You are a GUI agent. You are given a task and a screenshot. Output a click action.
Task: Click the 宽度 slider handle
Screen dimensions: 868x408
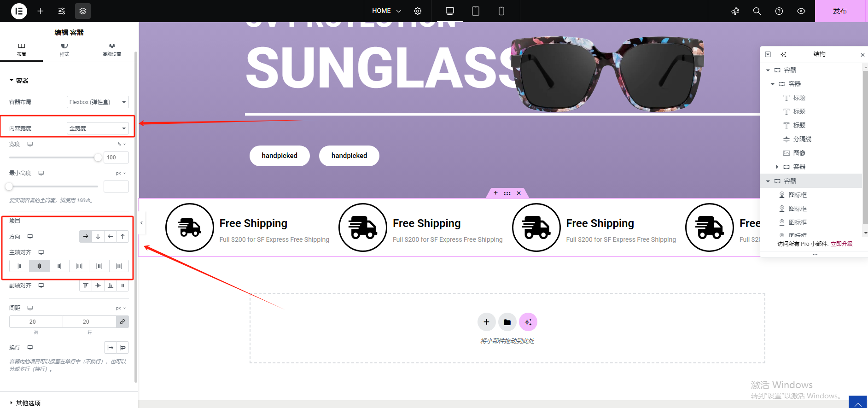click(98, 157)
